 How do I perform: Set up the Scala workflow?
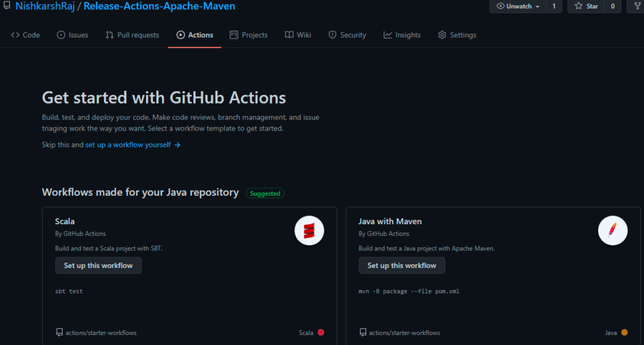click(98, 266)
